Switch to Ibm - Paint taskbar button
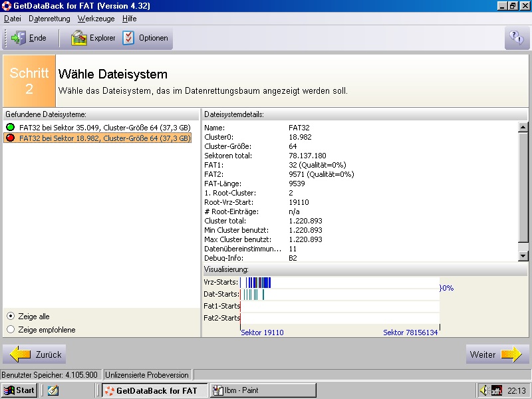This screenshot has width=532, height=399. (x=263, y=390)
